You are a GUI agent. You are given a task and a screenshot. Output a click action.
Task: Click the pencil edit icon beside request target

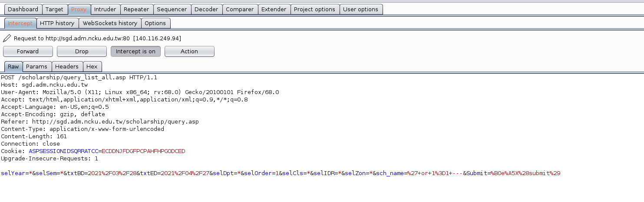pos(7,38)
